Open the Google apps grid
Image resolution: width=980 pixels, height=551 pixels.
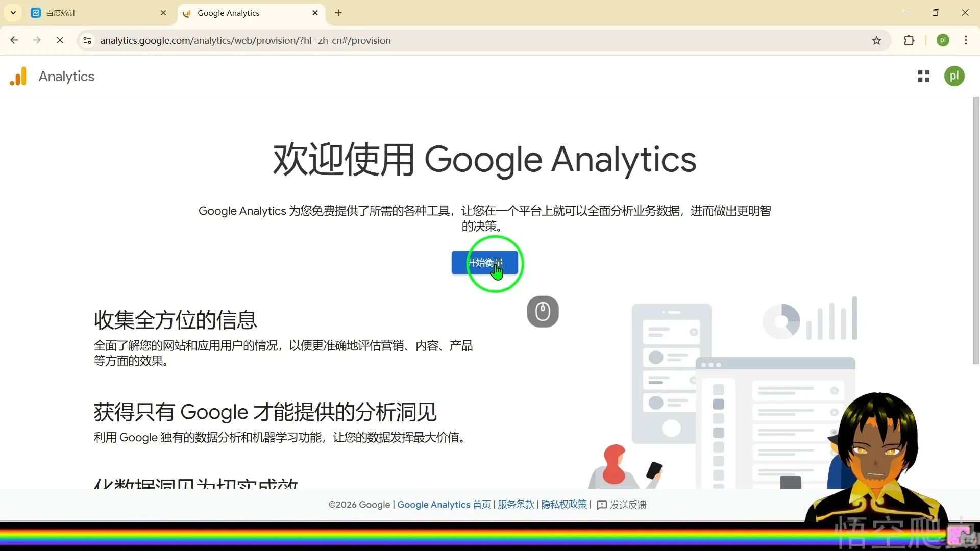click(923, 77)
